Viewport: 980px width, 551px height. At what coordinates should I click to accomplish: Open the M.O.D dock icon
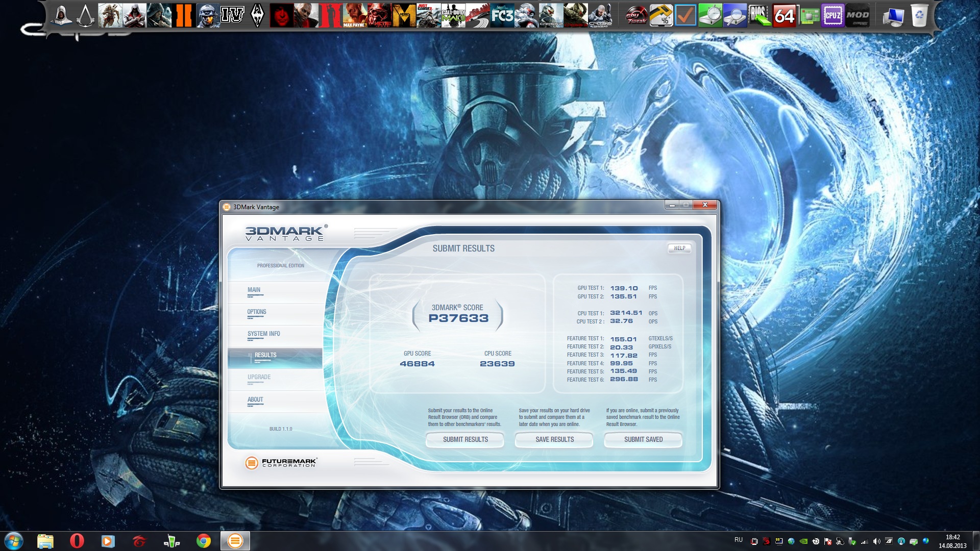pos(857,15)
